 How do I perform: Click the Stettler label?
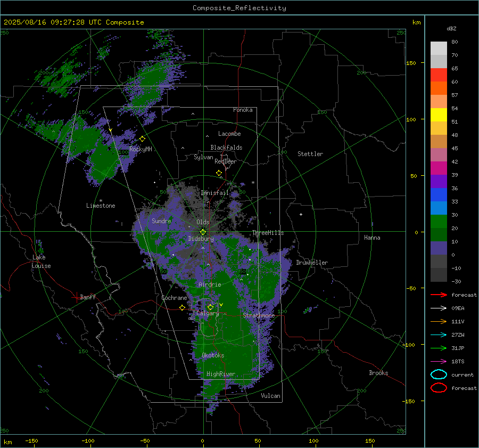coord(310,154)
